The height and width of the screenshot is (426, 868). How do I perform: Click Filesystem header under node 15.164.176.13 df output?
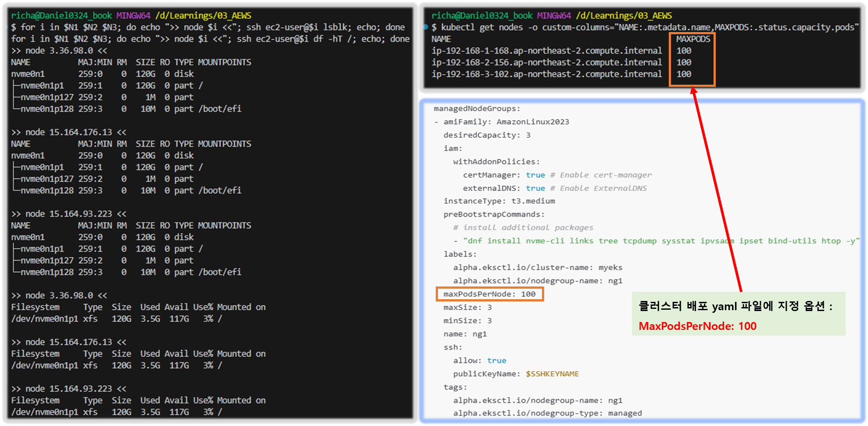pyautogui.click(x=35, y=354)
